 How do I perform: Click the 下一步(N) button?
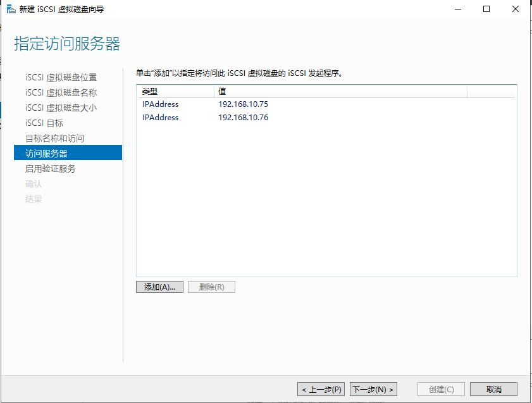tap(373, 389)
